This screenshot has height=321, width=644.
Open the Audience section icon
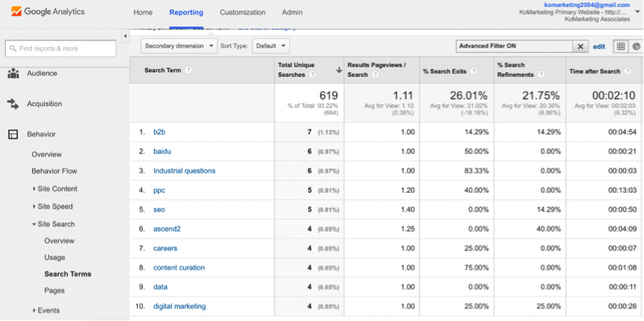13,74
